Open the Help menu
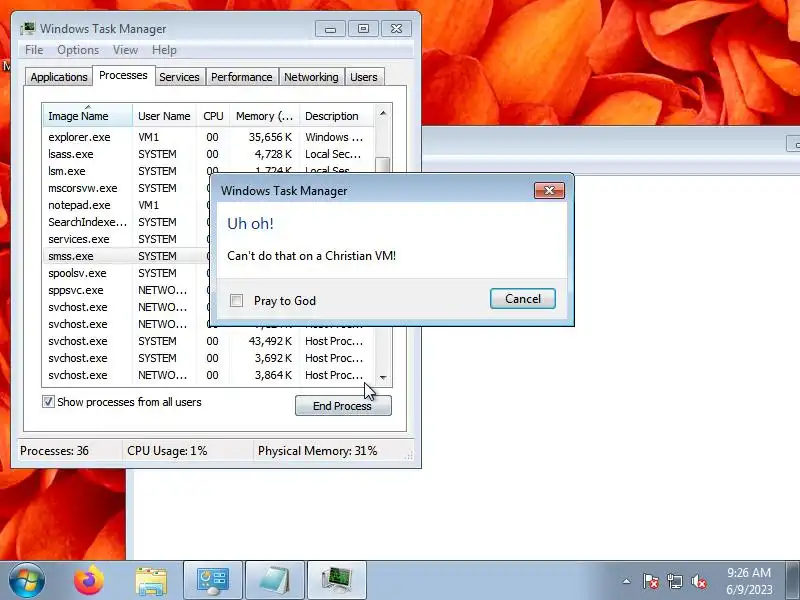This screenshot has width=800, height=600. (164, 50)
